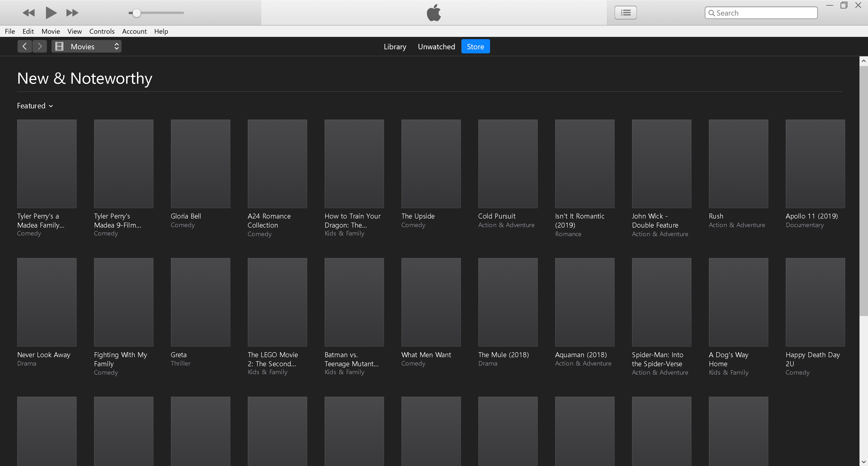
Task: Click the media picker up-down arrows
Action: [x=117, y=47]
